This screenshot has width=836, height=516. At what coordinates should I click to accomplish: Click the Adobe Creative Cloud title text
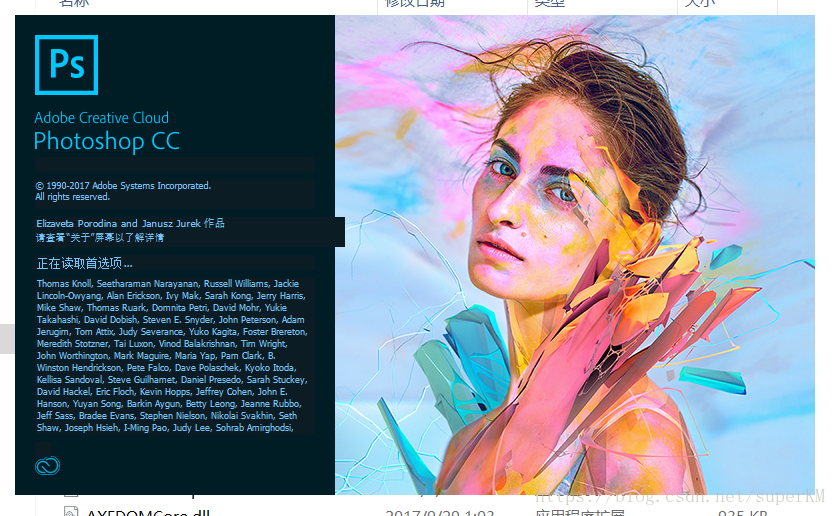coord(102,118)
